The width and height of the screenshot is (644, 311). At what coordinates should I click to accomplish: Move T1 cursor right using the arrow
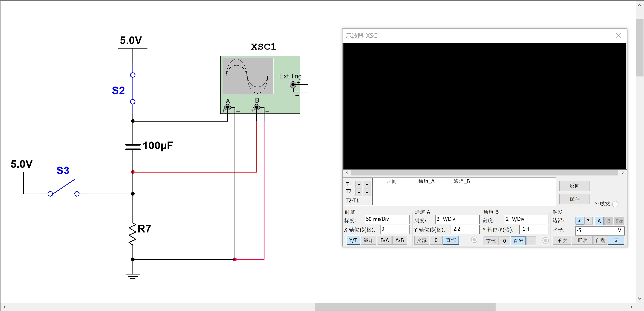367,184
